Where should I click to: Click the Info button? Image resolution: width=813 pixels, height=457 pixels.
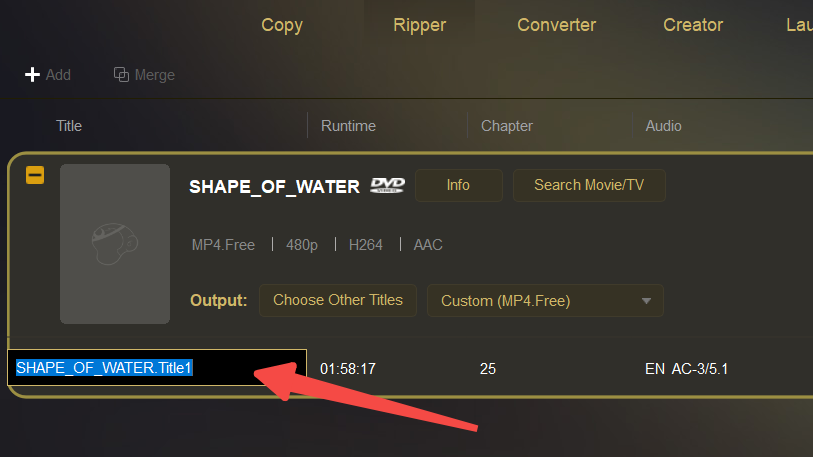pos(458,185)
